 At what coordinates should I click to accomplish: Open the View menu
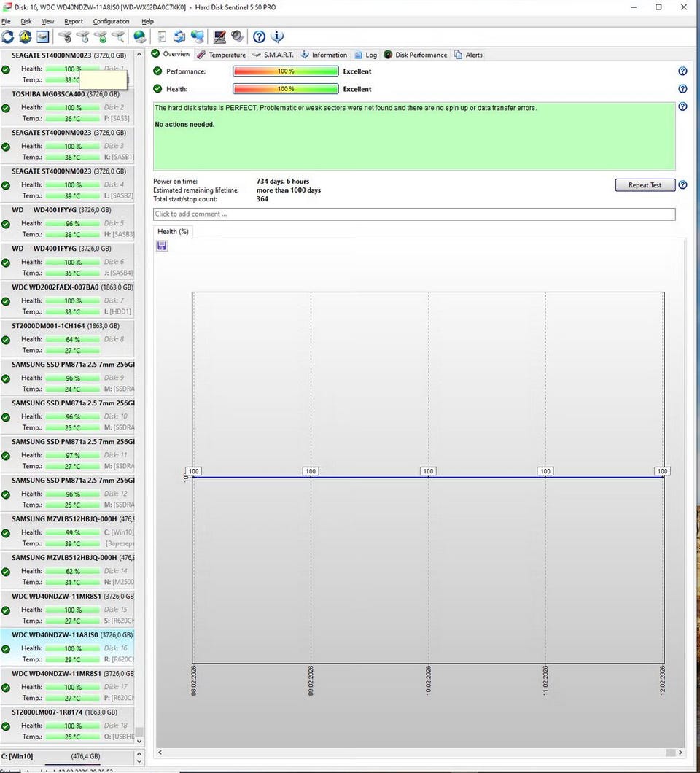(x=48, y=21)
